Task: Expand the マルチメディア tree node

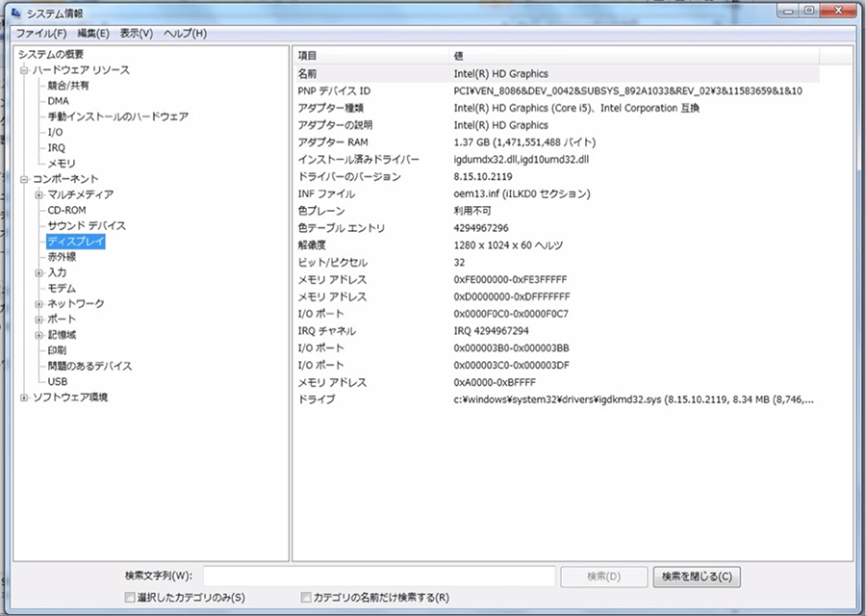Action: click(x=38, y=194)
